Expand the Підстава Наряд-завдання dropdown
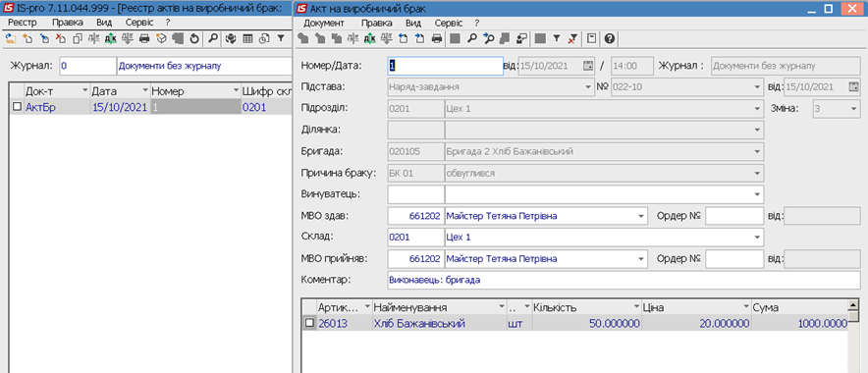 click(587, 87)
